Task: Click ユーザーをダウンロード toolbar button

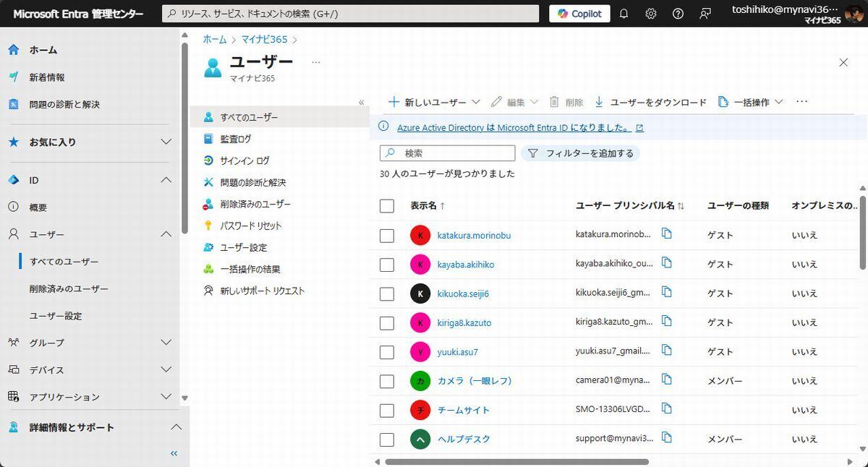Action: tap(650, 102)
